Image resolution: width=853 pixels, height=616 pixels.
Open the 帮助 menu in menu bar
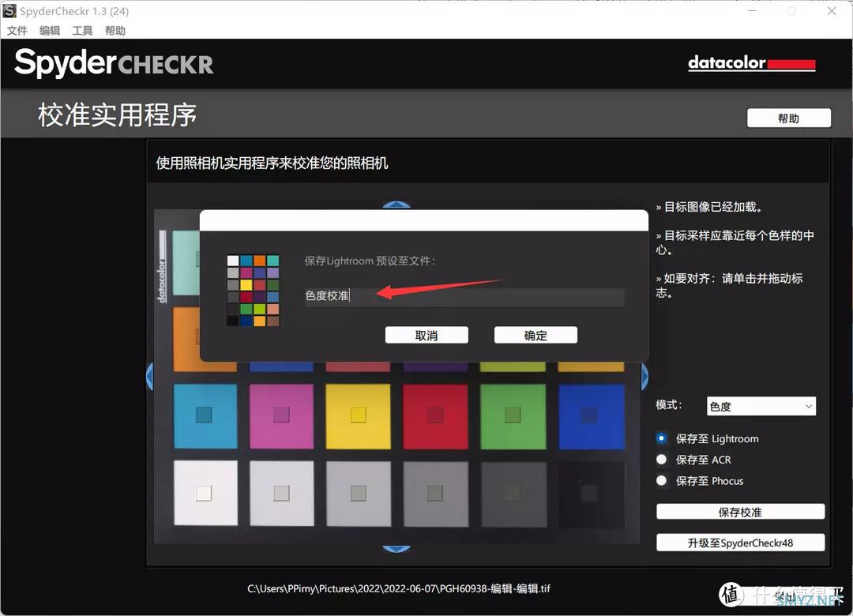pos(115,31)
